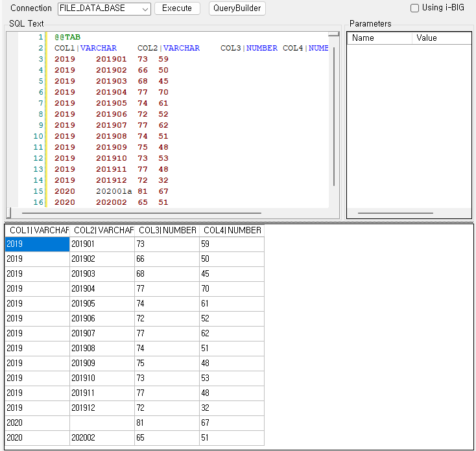Viewport: 476px width, 451px height.
Task: Expand the Connection dropdown
Action: [x=144, y=9]
